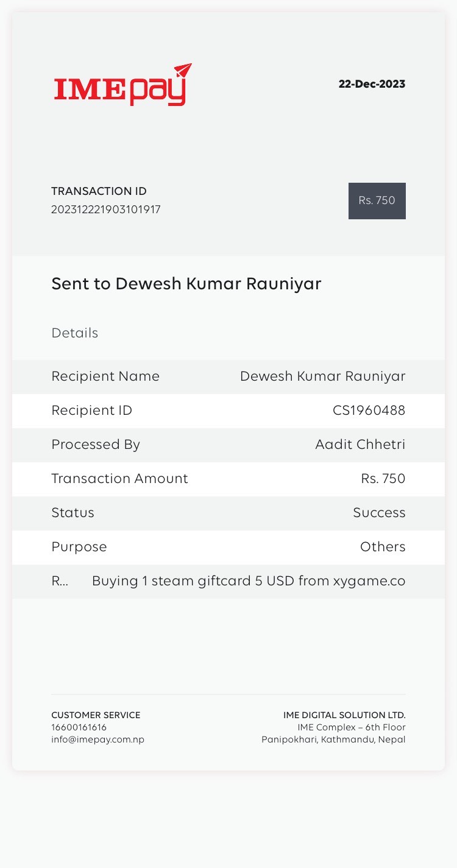The image size is (457, 868).
Task: Select the steam giftcard remarks text
Action: [248, 581]
